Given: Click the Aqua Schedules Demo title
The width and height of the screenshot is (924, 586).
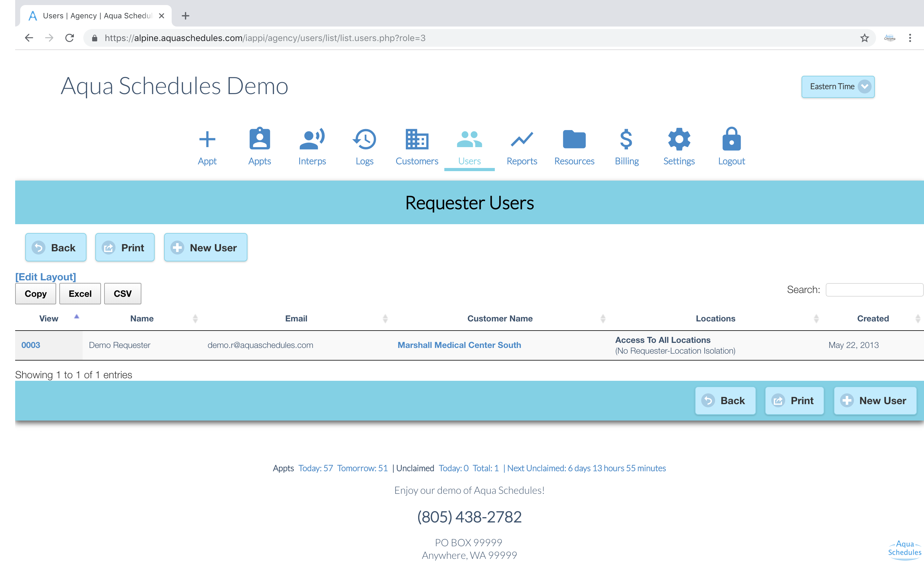Looking at the screenshot, I should tap(174, 87).
